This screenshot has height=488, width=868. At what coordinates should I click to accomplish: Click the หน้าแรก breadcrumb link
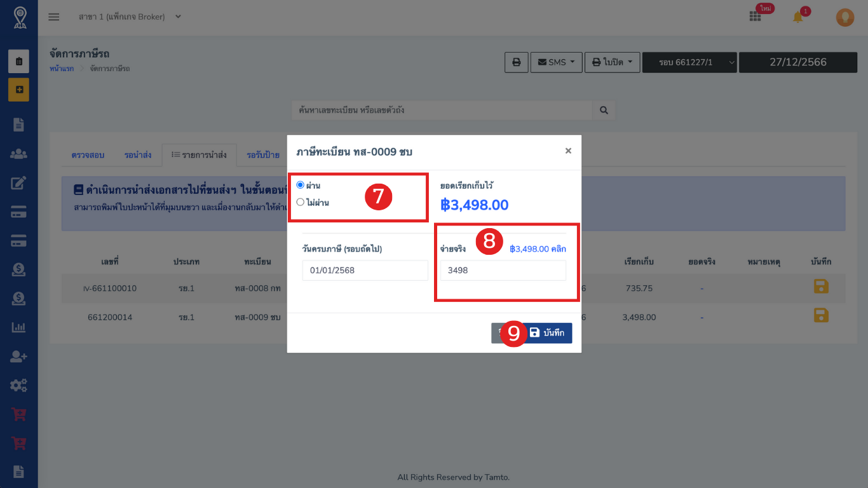(62, 68)
